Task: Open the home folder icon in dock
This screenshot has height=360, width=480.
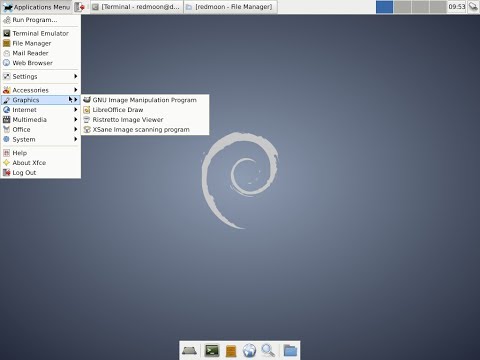Action: pyautogui.click(x=290, y=351)
